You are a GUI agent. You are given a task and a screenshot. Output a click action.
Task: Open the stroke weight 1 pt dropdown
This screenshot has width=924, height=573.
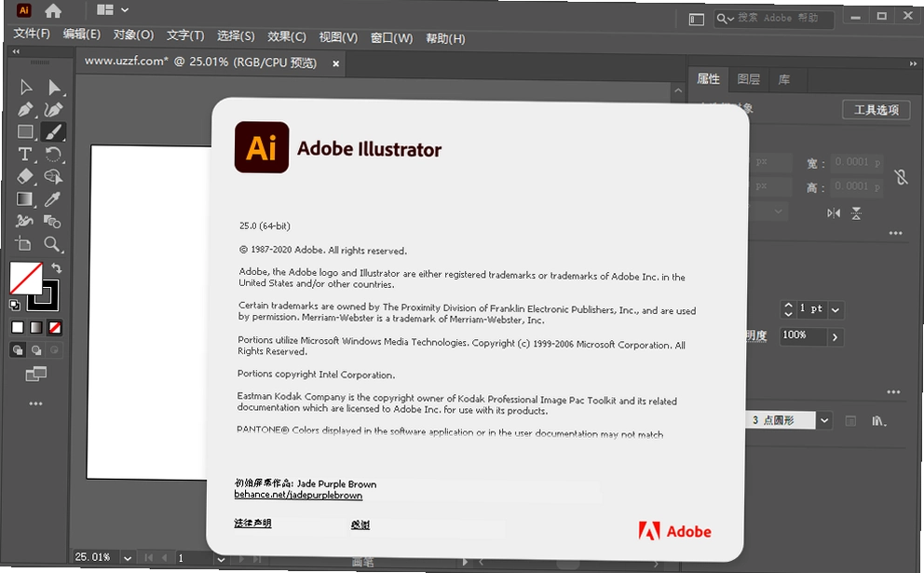836,309
